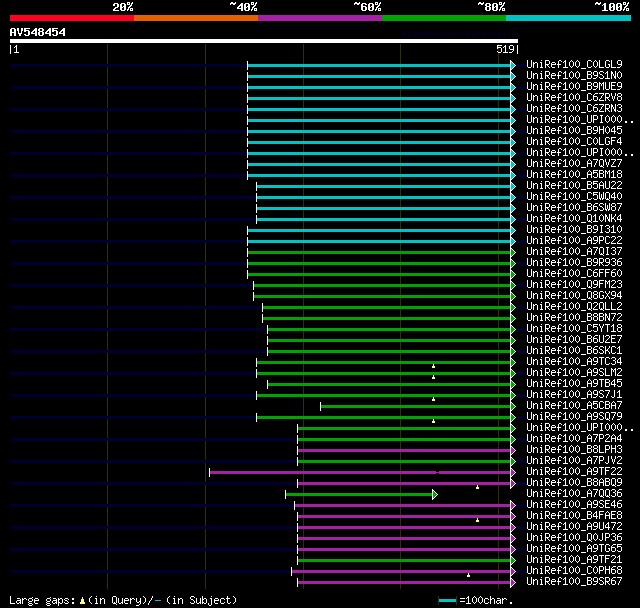This screenshot has width=640, height=608.
Task: Click the UniRef100_C5WQ40 label
Action: [x=574, y=197]
